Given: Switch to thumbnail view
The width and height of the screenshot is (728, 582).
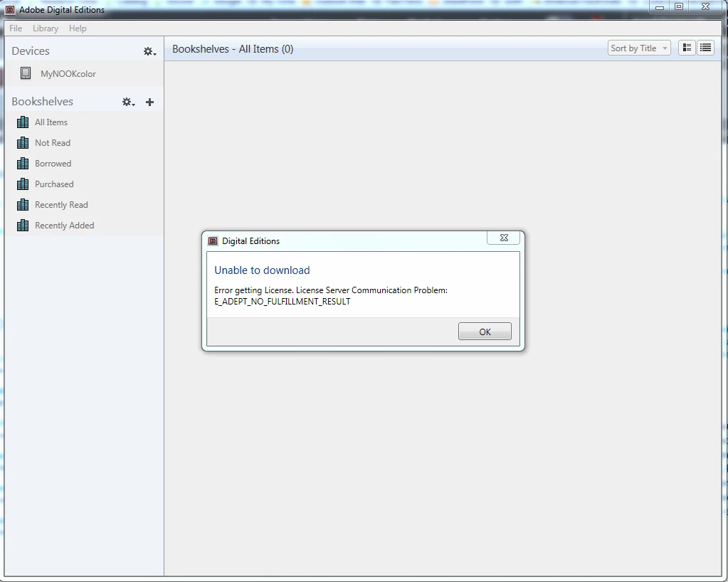Looking at the screenshot, I should tap(687, 48).
